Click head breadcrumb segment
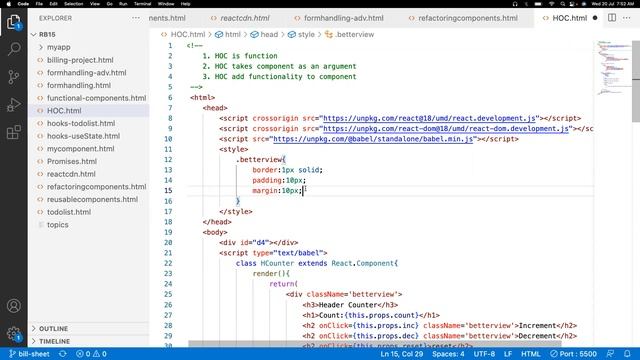The image size is (640, 360). [x=264, y=35]
